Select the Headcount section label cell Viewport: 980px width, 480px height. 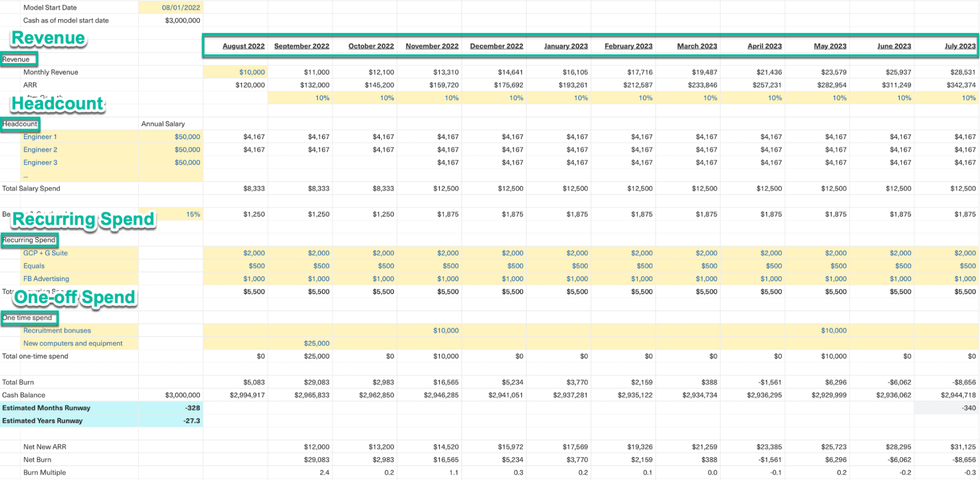(x=20, y=124)
